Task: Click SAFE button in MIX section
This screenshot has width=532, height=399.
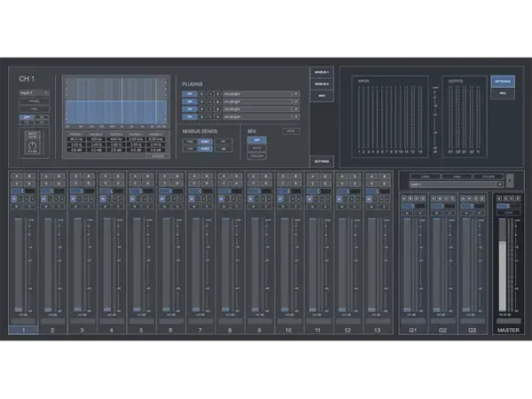Action: [291, 131]
